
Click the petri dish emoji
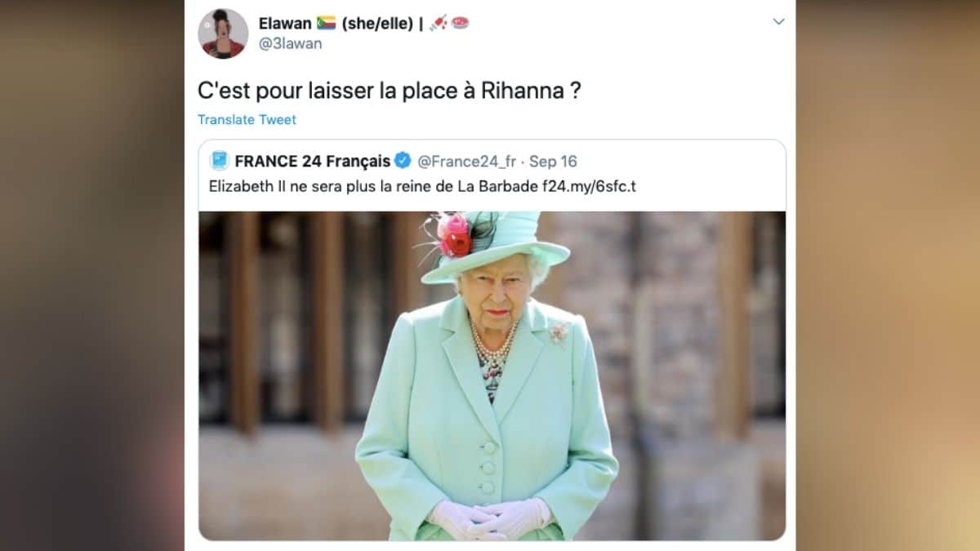tap(461, 23)
